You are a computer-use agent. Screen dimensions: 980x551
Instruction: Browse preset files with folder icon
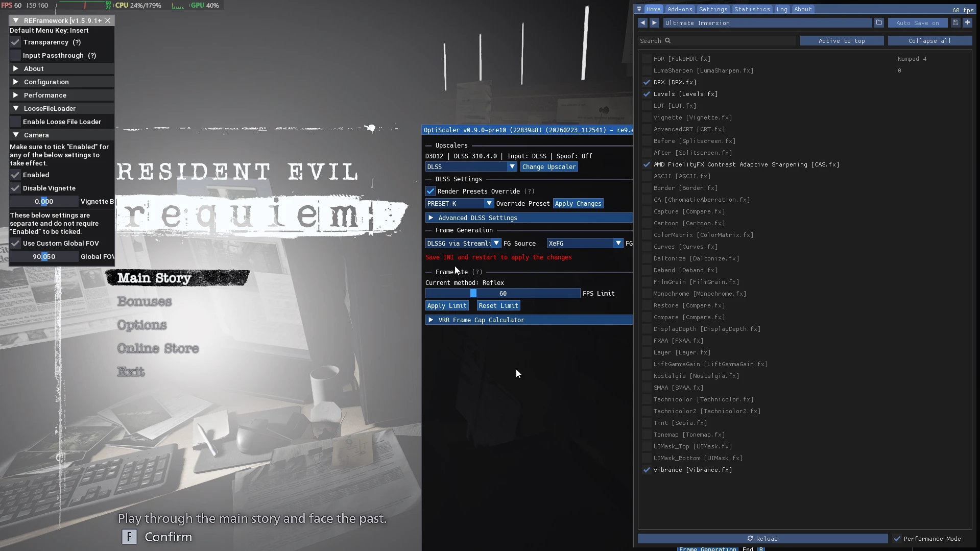click(879, 23)
